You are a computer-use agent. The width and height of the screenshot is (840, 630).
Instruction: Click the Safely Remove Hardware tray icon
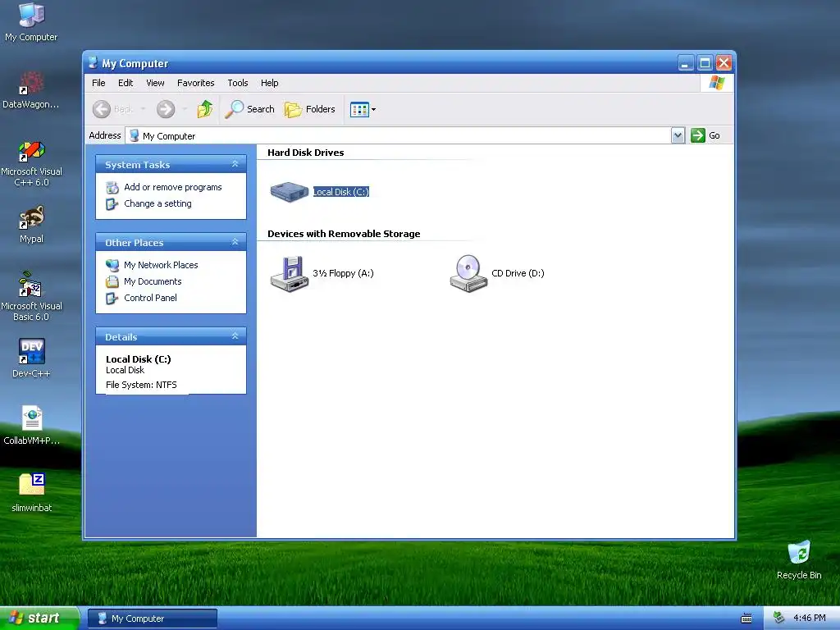point(779,619)
